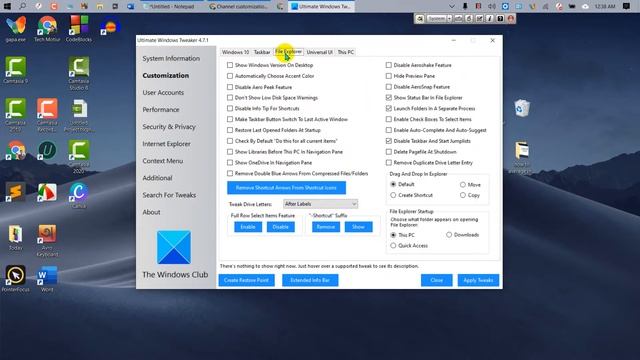This screenshot has height=360, width=640.
Task: Open the taskbar search magnifier
Action: pos(23,6)
